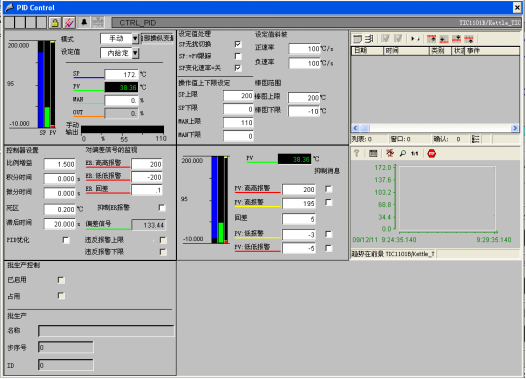Click the 积分时间 field showing 0.000
The width and height of the screenshot is (526, 379).
[60, 179]
